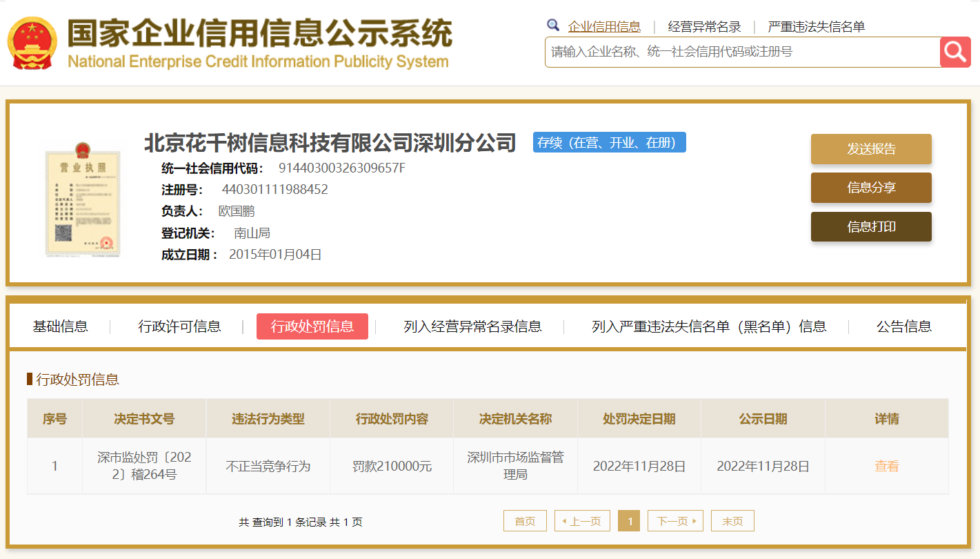Select the 企业信用信息 link
Viewport: 980px width, 559px height.
point(606,26)
